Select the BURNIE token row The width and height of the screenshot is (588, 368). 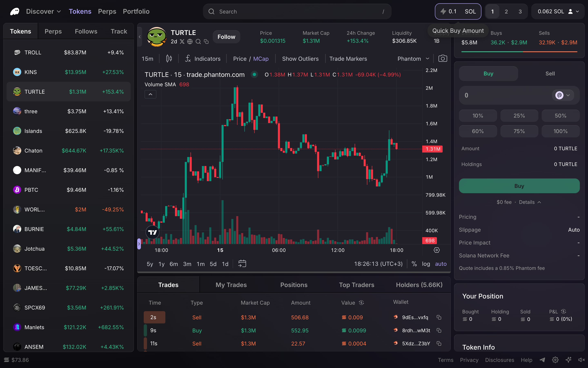(x=69, y=229)
